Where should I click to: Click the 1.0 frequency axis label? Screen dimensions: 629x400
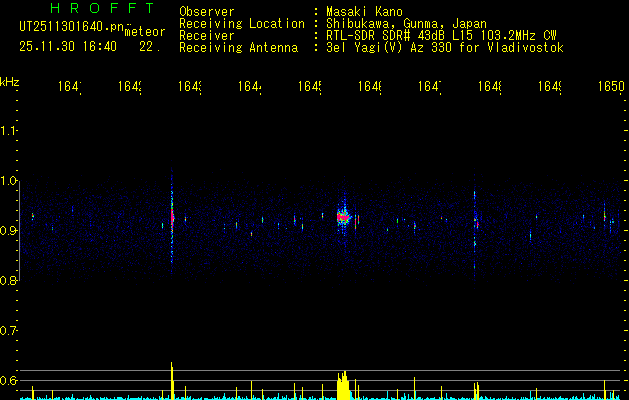[x=8, y=181]
